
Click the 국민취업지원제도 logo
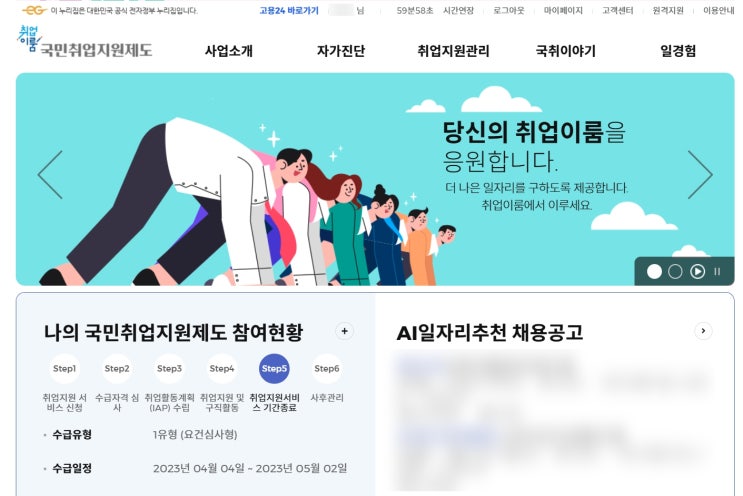coord(84,42)
